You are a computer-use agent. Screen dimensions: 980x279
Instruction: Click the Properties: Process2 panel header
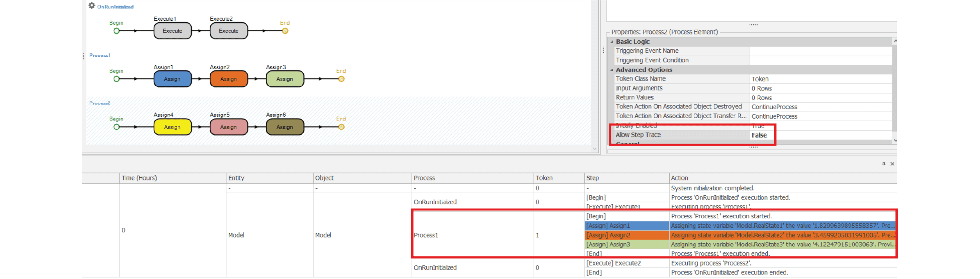[x=665, y=32]
